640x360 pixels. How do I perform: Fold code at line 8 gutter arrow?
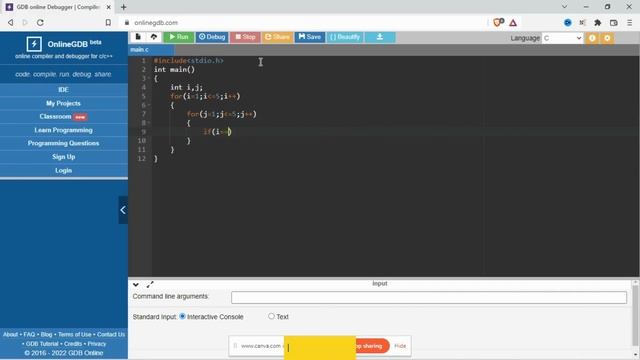(x=149, y=123)
